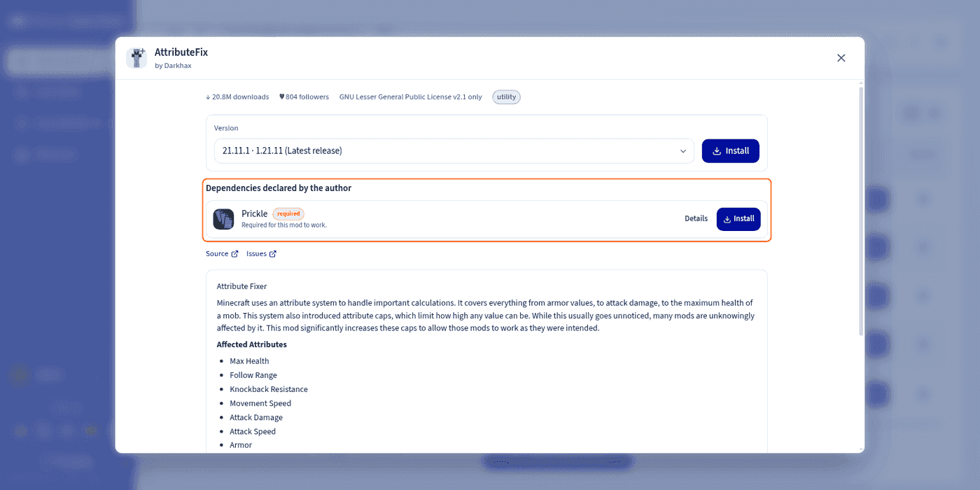The height and width of the screenshot is (490, 980).
Task: Click the 804 followers text
Action: (x=304, y=97)
